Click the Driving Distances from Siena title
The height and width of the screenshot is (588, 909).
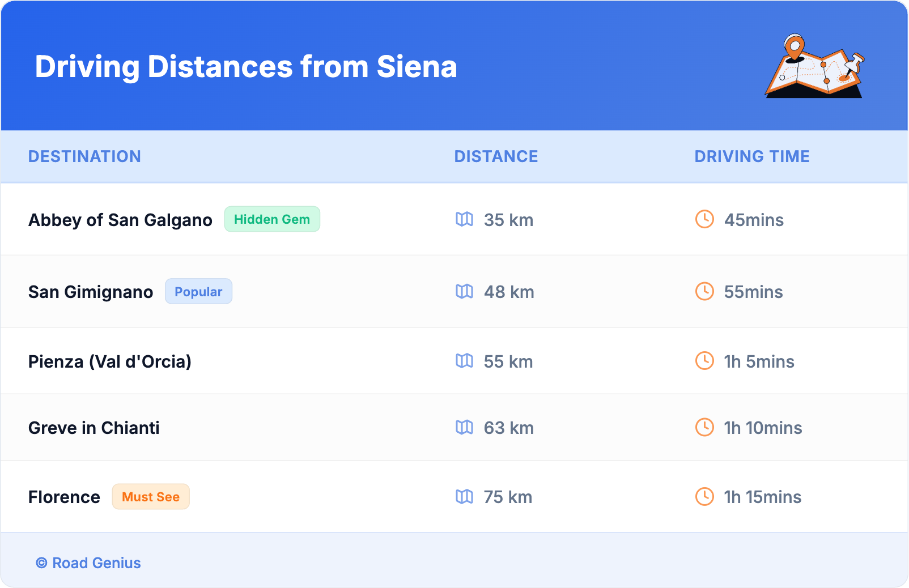point(246,67)
